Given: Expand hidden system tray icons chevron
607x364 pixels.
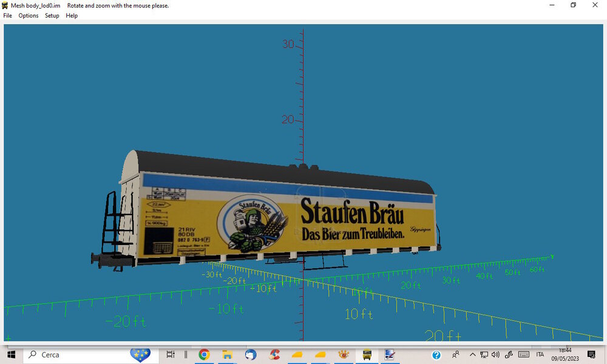Looking at the screenshot, I should [x=472, y=354].
